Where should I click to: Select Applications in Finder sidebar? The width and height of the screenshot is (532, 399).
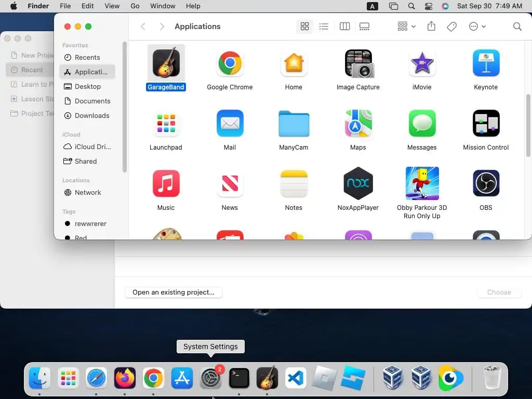87,72
